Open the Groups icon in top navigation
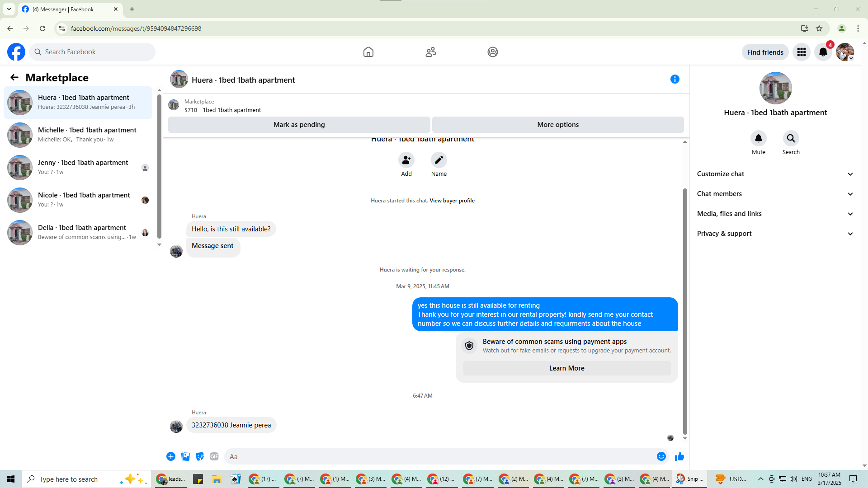This screenshot has width=868, height=488. [x=493, y=52]
